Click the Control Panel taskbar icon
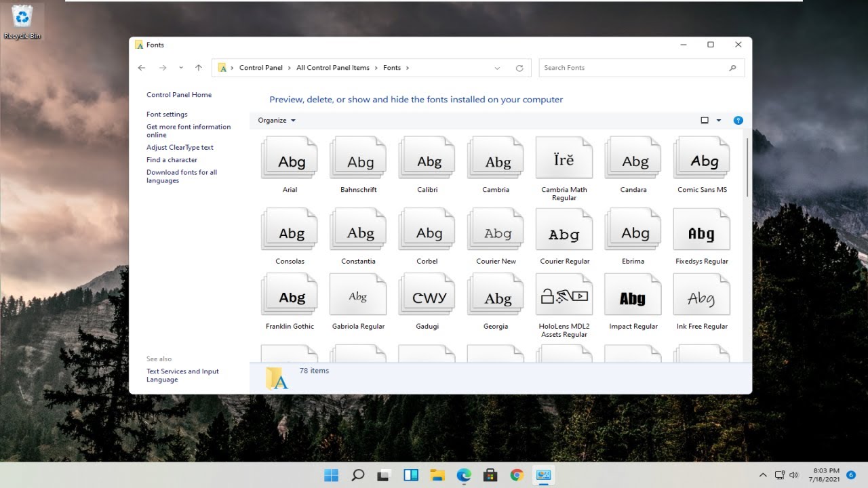The width and height of the screenshot is (868, 488). (x=543, y=475)
